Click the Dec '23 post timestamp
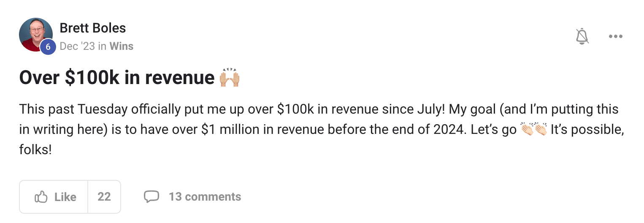This screenshot has width=644, height=223. [x=77, y=46]
